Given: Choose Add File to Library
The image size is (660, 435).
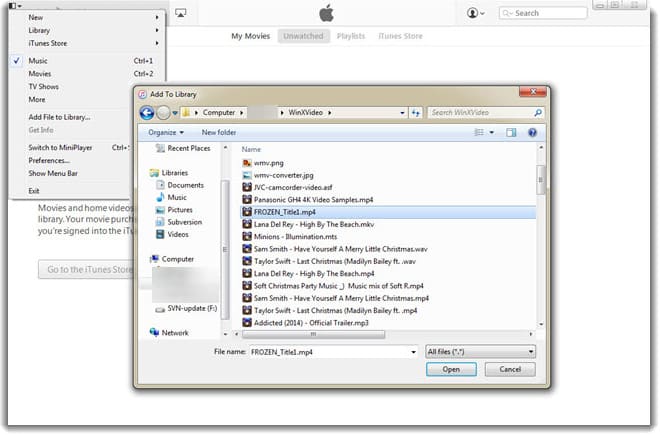Looking at the screenshot, I should [x=59, y=117].
